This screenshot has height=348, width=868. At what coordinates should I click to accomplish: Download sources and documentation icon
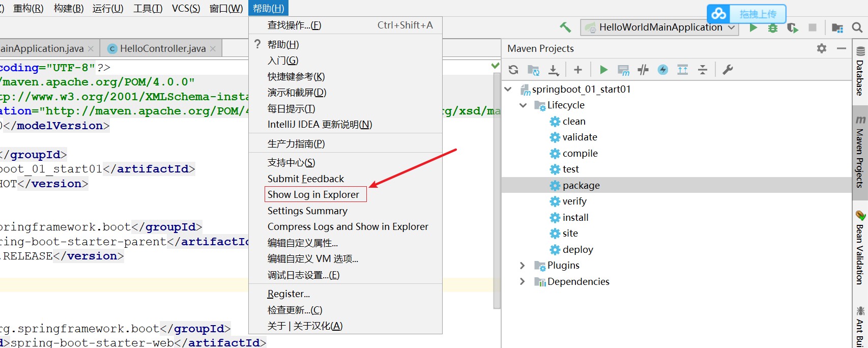pos(554,70)
